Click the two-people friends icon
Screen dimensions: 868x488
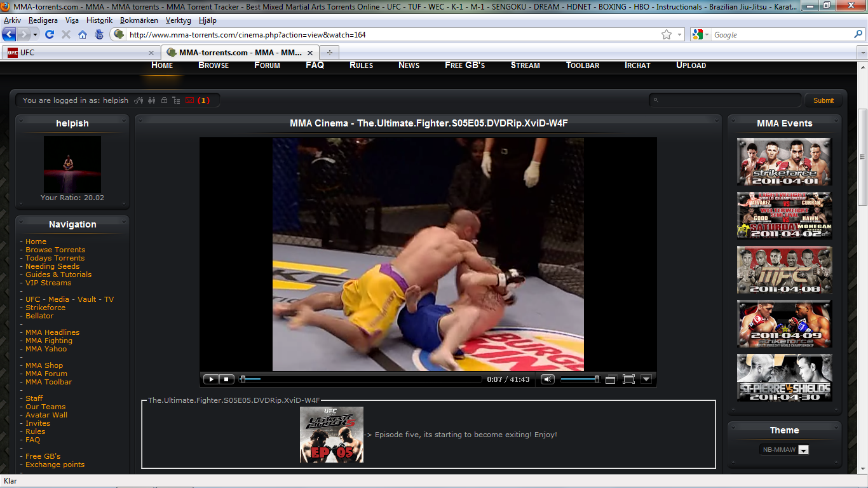(x=151, y=100)
